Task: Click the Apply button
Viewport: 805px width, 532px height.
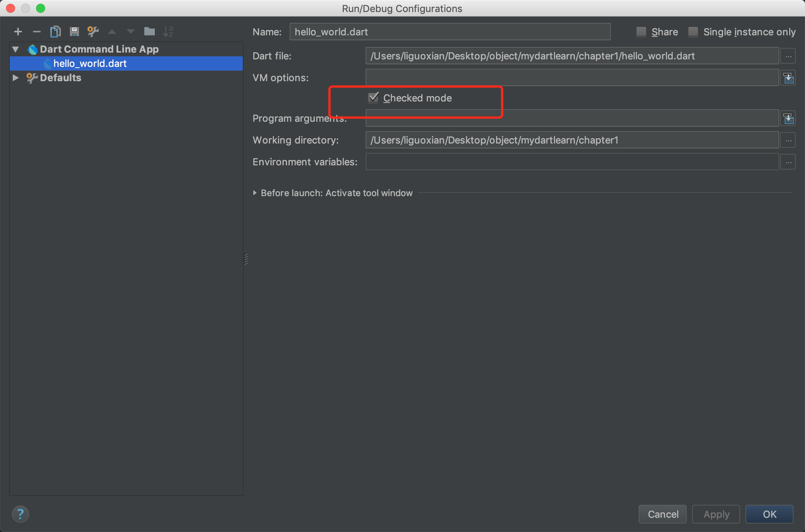Action: click(x=716, y=514)
